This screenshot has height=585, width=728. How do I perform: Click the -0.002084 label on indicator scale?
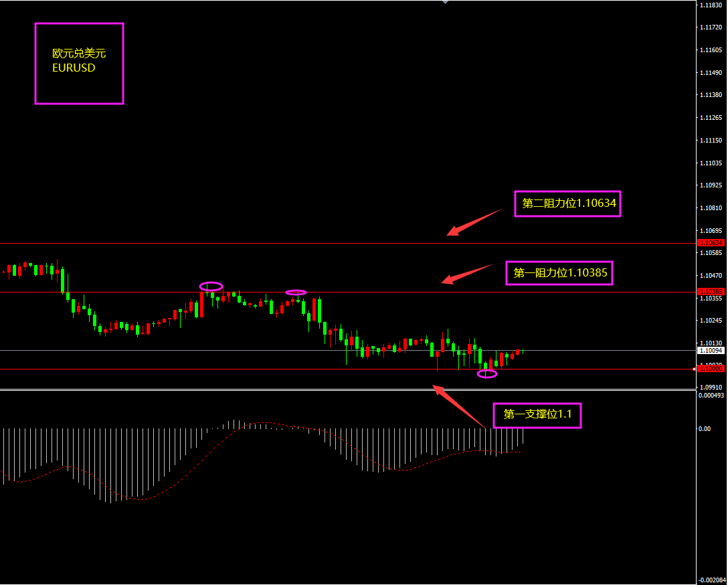click(711, 580)
